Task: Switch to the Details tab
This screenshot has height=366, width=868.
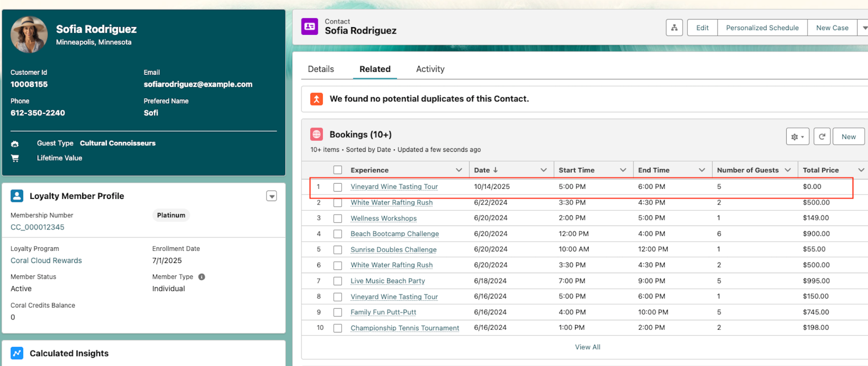Action: (x=321, y=69)
